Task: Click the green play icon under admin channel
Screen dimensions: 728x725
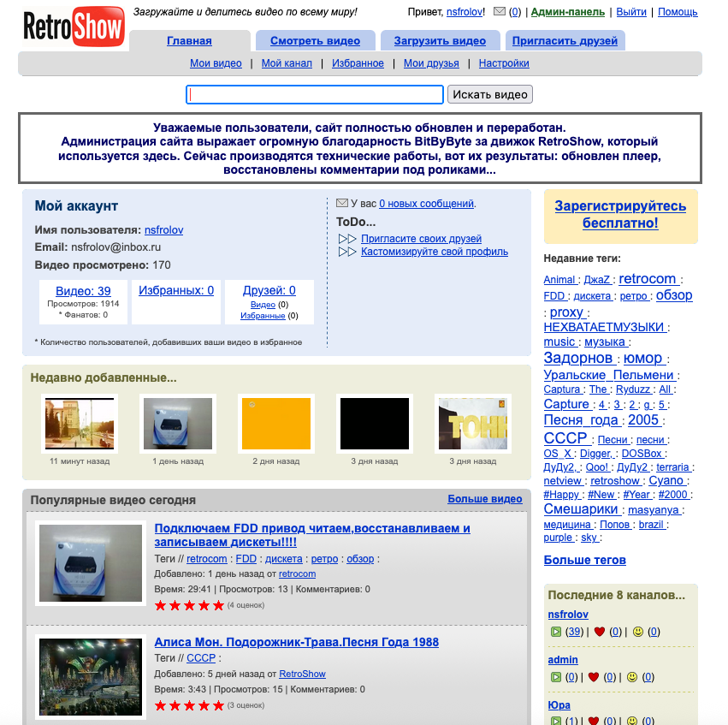Action: [x=556, y=677]
